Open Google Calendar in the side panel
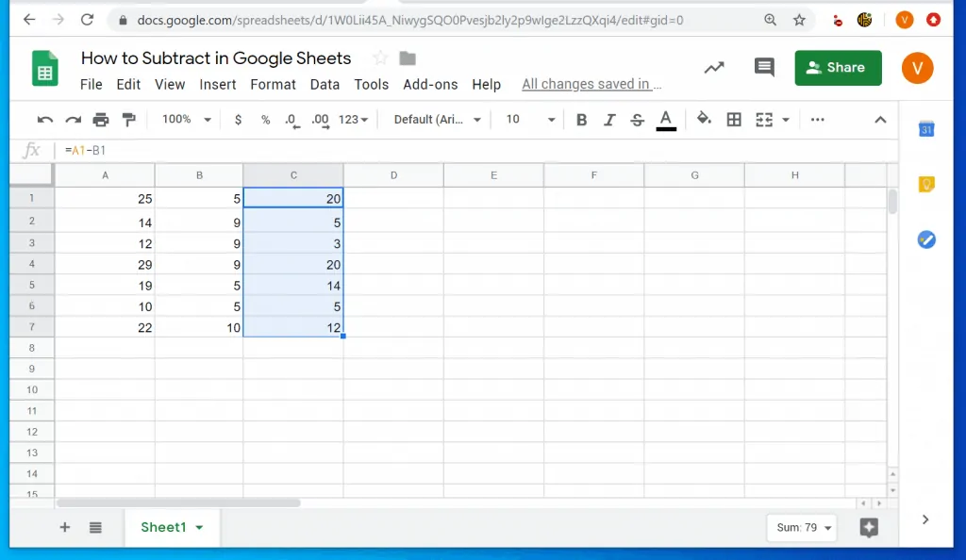The width and height of the screenshot is (966, 560). [x=925, y=129]
